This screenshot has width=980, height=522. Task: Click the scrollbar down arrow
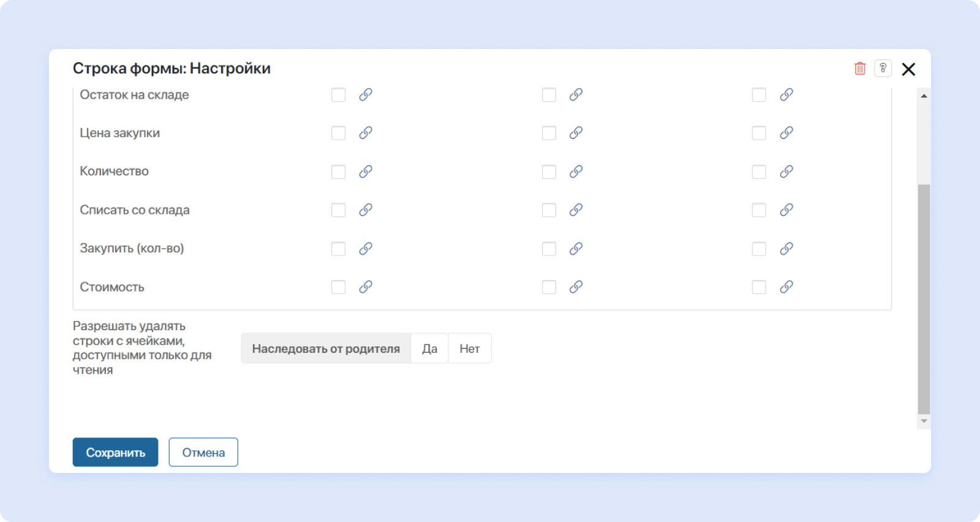click(x=924, y=422)
